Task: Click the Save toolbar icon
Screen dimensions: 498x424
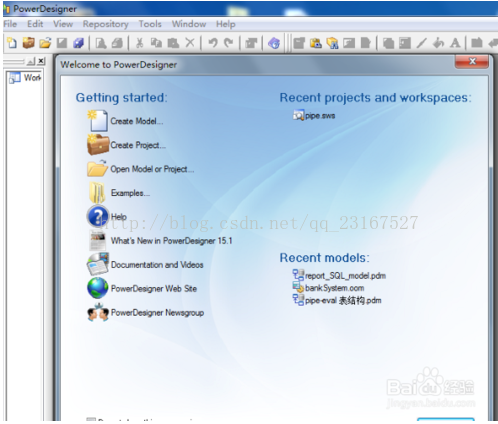Action: [62, 43]
